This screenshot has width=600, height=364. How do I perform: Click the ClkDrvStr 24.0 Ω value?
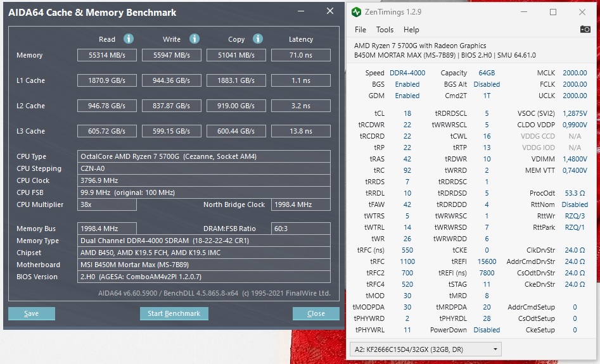click(575, 250)
